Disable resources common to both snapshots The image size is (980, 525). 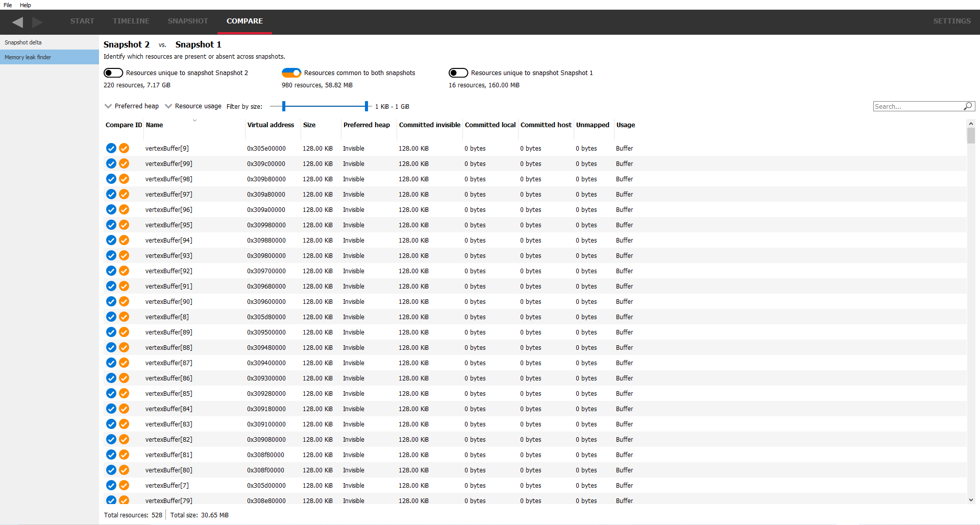tap(291, 73)
